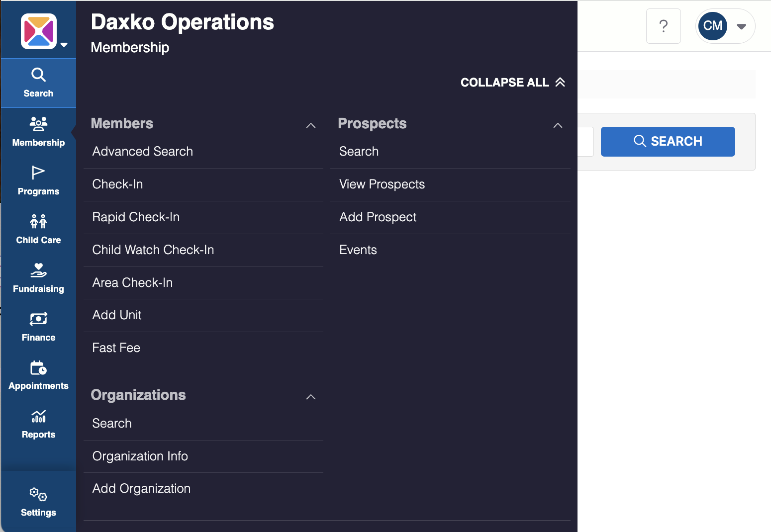Select Advanced Search under Members
Image resolution: width=771 pixels, height=532 pixels.
[x=143, y=152]
